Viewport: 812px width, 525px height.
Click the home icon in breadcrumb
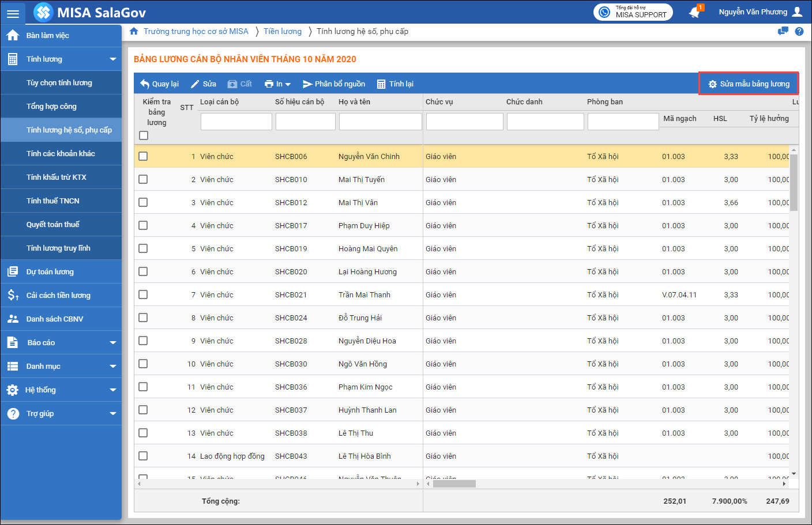(134, 31)
